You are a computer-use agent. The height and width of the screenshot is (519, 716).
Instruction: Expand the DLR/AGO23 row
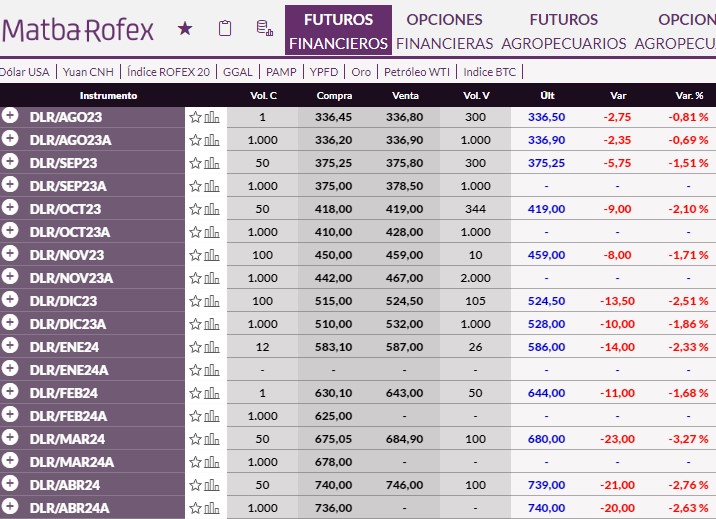11,116
